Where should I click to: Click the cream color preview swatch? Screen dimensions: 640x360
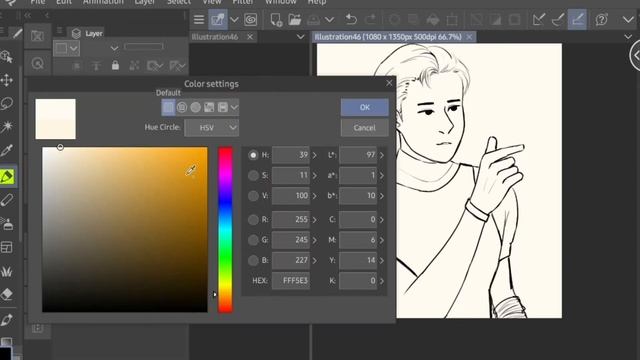pyautogui.click(x=56, y=119)
